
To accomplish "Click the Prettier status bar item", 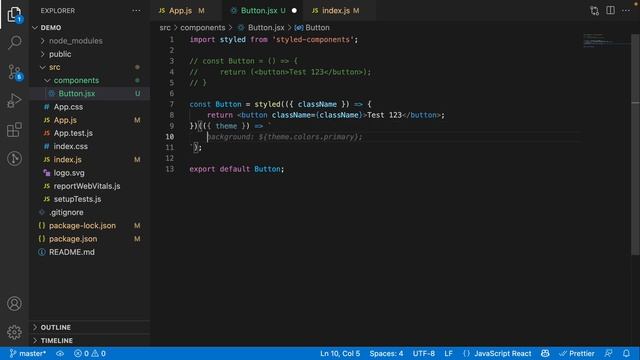I will [x=577, y=353].
